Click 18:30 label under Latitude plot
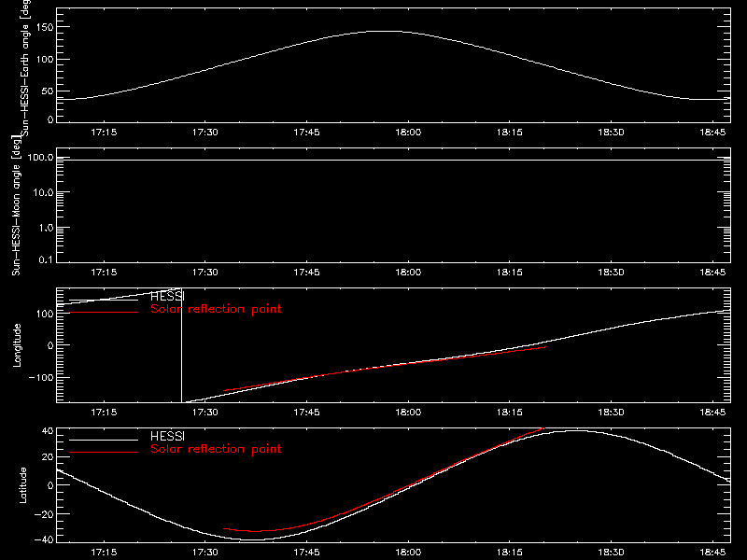747x560 pixels. click(x=612, y=553)
